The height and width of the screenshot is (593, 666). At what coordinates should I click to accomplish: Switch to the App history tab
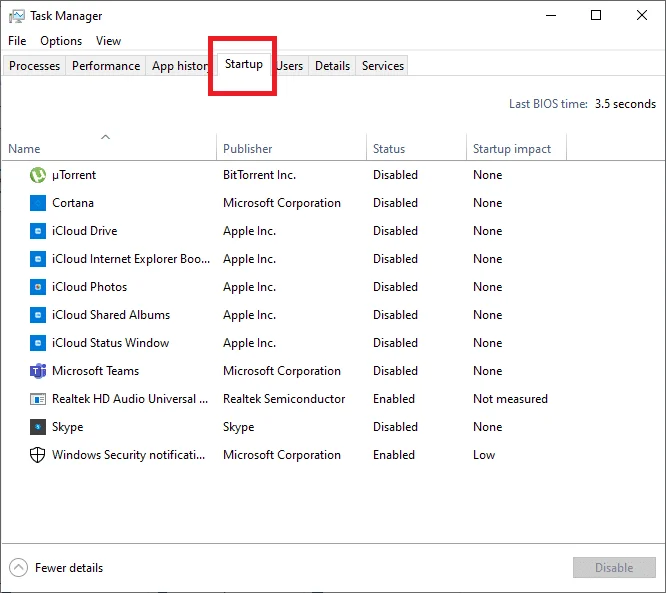click(180, 66)
